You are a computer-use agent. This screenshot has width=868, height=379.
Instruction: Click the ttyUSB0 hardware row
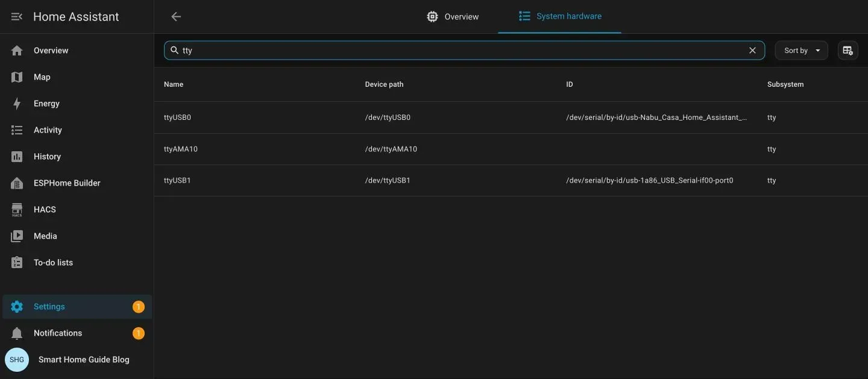pos(511,117)
